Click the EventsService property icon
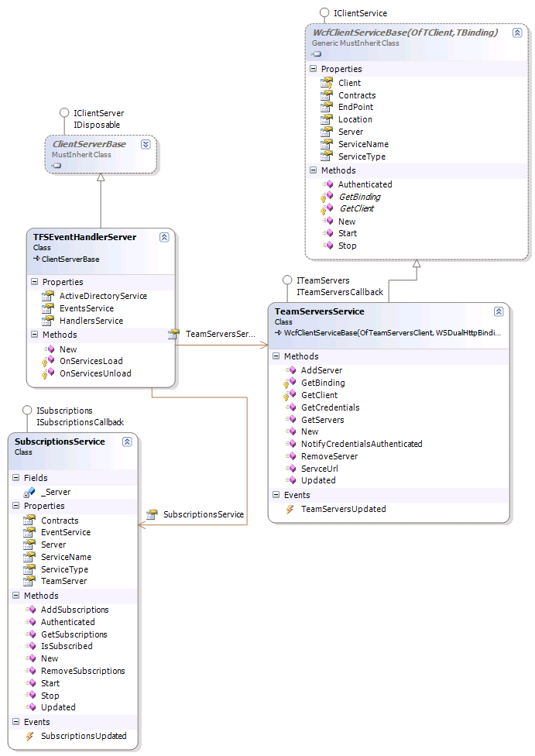Image resolution: width=535 pixels, height=756 pixels. click(x=47, y=308)
